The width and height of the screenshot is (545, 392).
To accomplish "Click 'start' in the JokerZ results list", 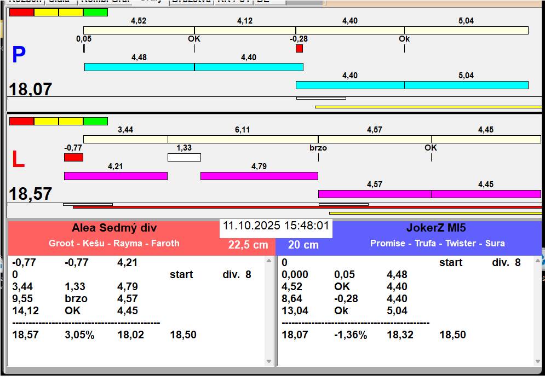I will (451, 263).
